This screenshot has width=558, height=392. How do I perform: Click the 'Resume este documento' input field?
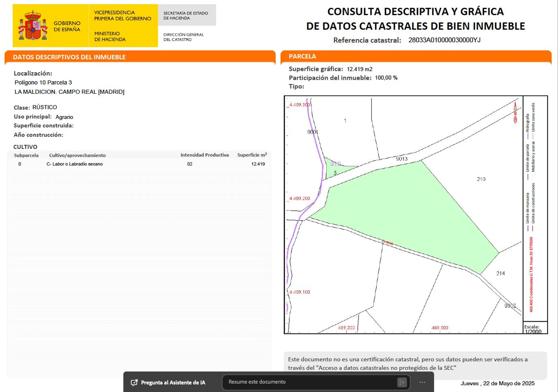[316, 382]
